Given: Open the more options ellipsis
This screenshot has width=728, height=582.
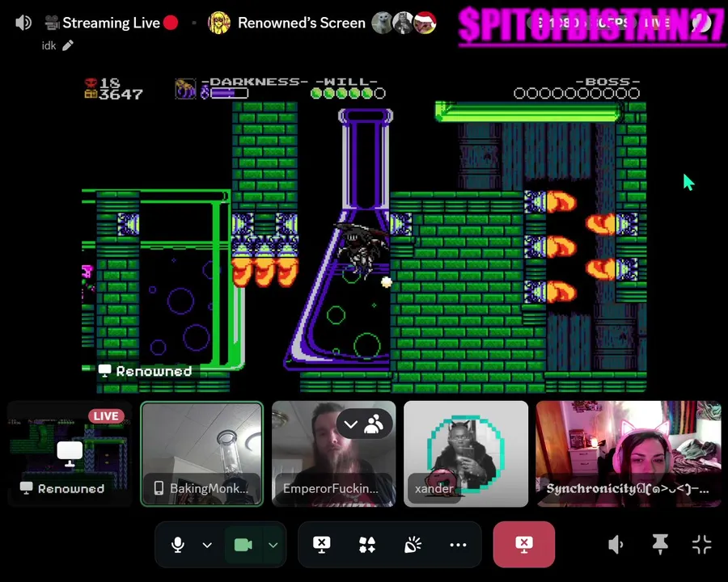Looking at the screenshot, I should pyautogui.click(x=458, y=545).
